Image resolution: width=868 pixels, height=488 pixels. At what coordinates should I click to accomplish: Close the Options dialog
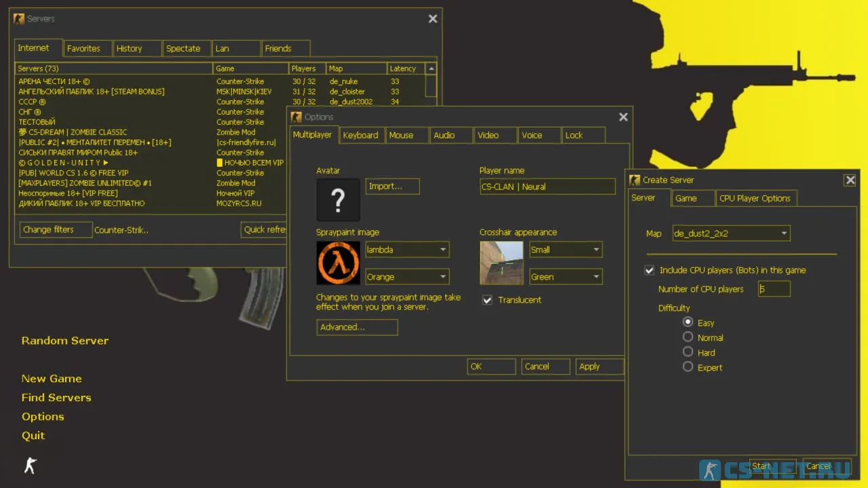(623, 117)
